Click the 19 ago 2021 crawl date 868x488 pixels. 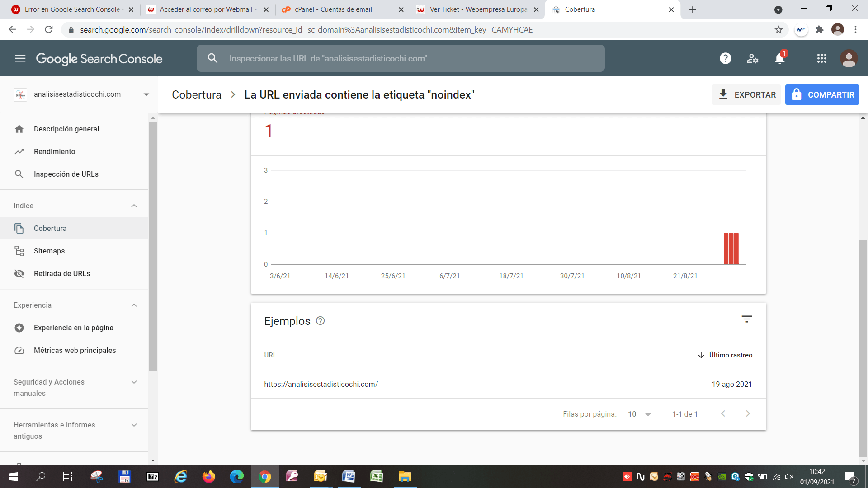(x=731, y=385)
